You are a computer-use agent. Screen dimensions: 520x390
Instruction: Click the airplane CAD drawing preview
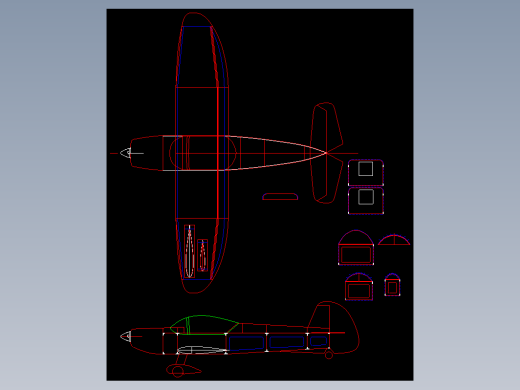(260, 195)
